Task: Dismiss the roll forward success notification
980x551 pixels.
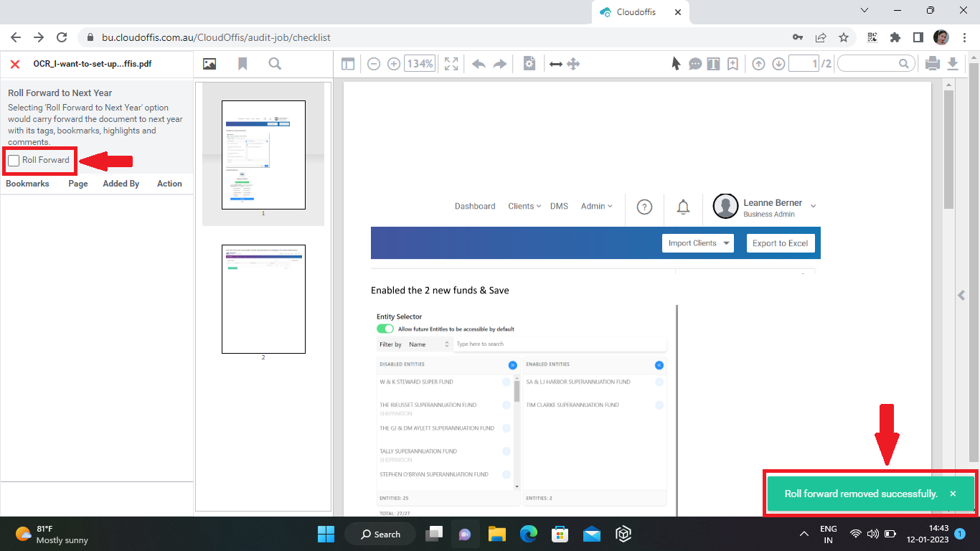Action: [x=953, y=494]
